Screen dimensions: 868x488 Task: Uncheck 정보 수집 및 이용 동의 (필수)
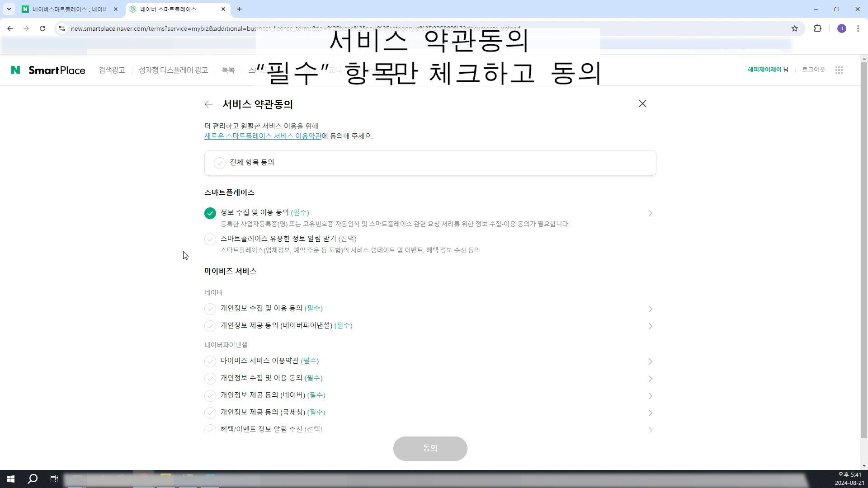point(210,213)
